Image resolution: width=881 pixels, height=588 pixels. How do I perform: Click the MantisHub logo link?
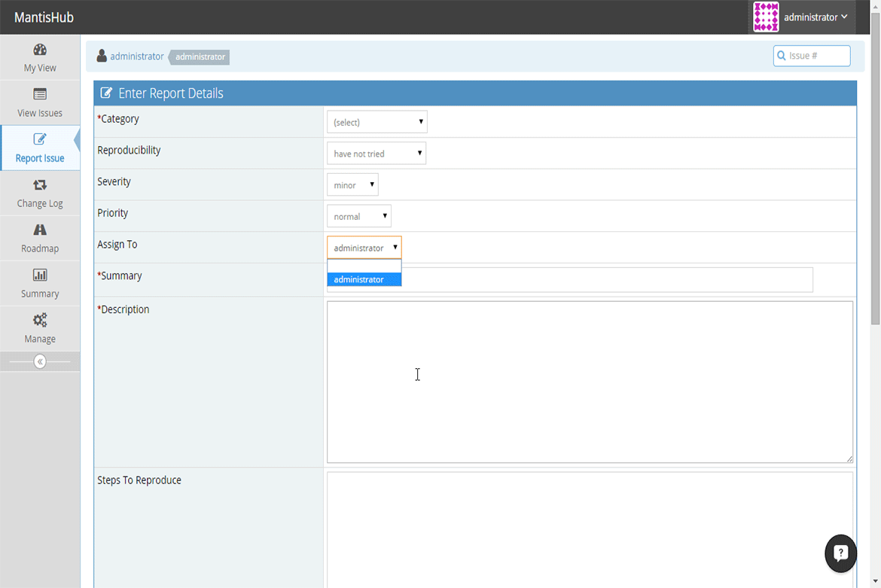click(x=44, y=17)
